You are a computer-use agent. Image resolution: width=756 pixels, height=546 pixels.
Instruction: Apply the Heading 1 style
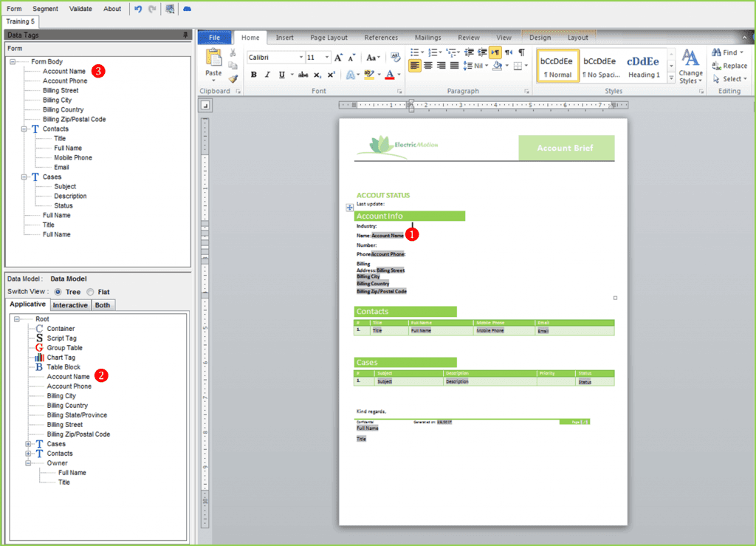[644, 66]
